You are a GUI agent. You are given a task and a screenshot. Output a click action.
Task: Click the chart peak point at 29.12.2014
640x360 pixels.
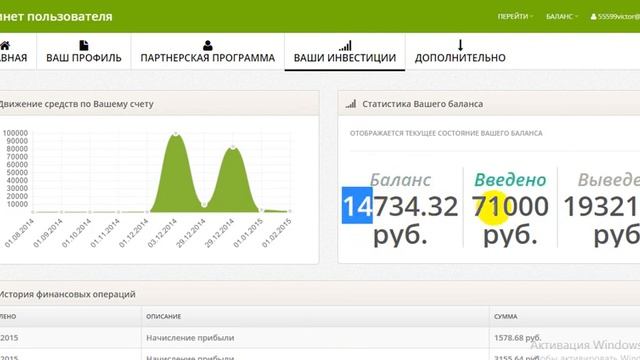click(x=233, y=147)
